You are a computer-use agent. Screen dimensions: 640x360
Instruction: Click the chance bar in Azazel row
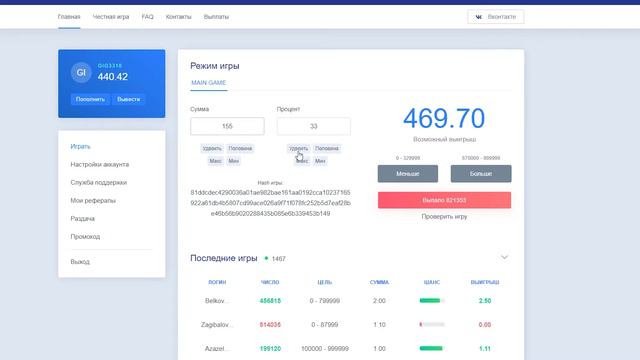click(432, 349)
